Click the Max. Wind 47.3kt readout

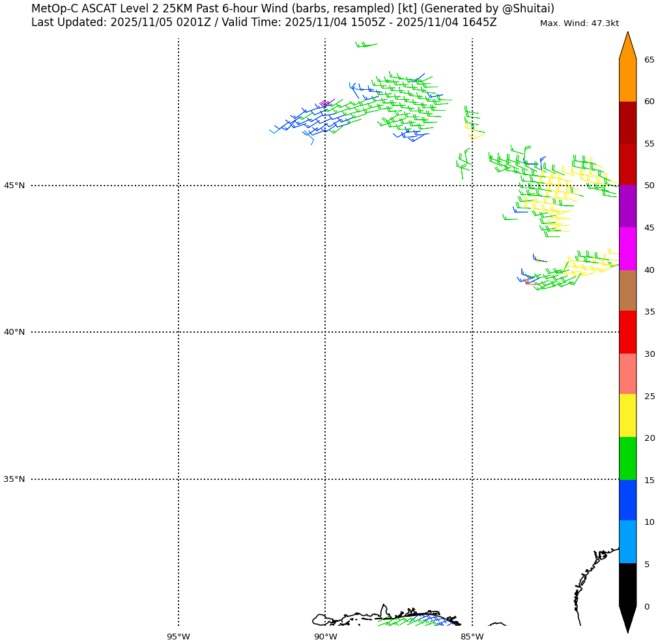(579, 23)
